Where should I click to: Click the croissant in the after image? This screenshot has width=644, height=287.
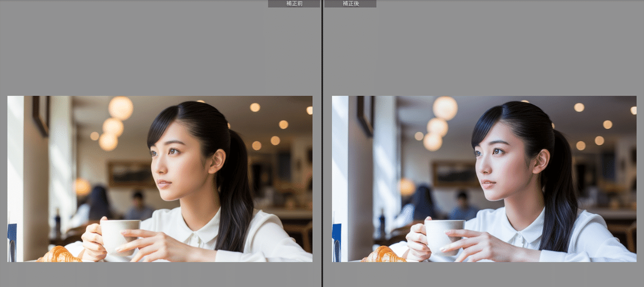pos(385,254)
